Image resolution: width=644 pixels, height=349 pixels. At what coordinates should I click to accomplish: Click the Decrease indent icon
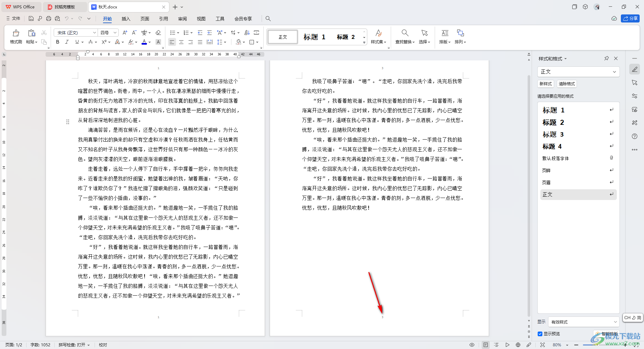click(200, 33)
